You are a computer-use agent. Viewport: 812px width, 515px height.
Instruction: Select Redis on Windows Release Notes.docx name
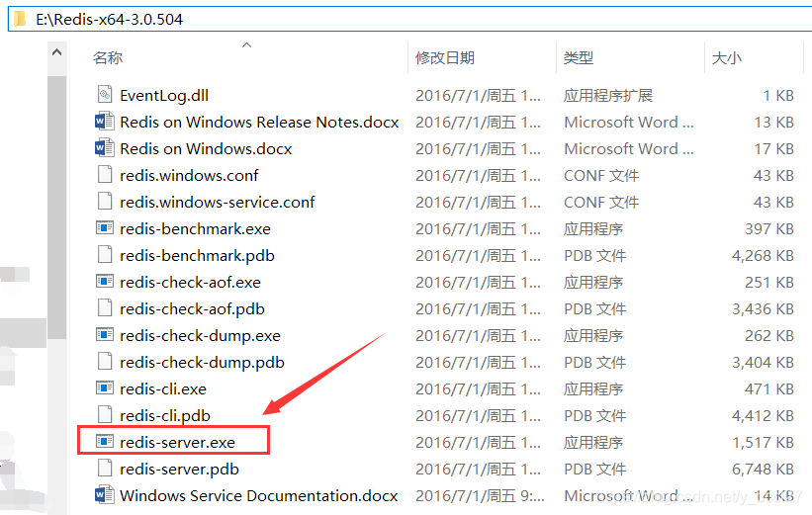tap(259, 123)
